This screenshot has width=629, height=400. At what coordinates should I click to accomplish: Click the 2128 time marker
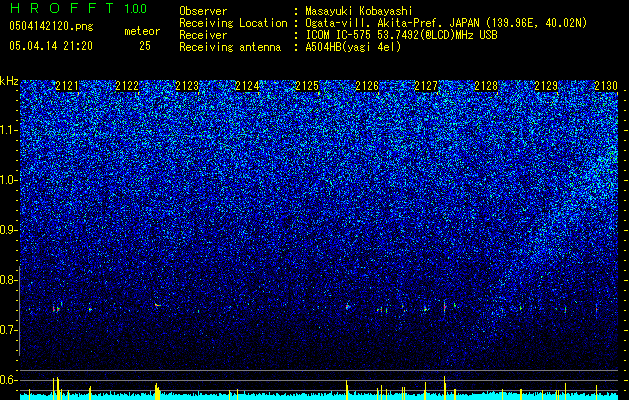[486, 86]
